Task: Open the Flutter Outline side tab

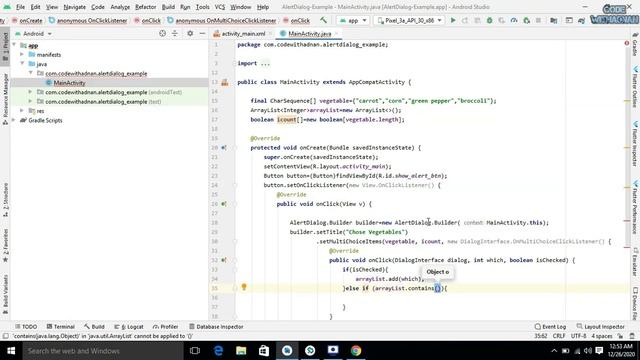Action: pyautogui.click(x=635, y=87)
